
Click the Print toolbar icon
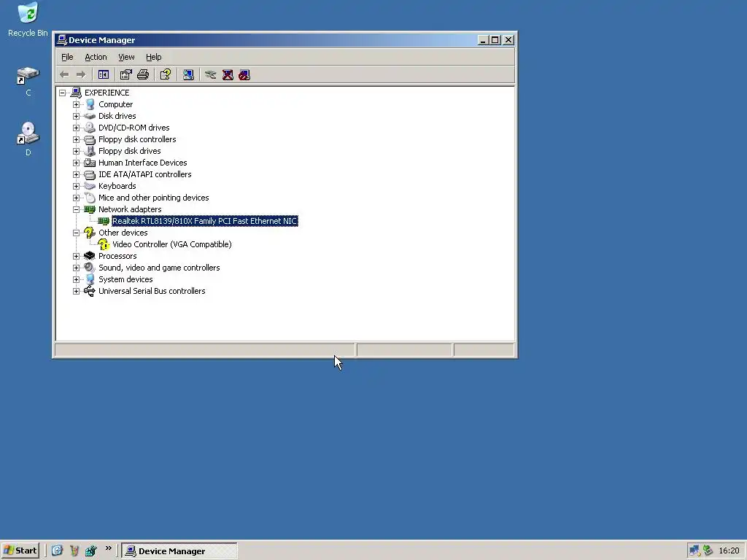pos(143,75)
